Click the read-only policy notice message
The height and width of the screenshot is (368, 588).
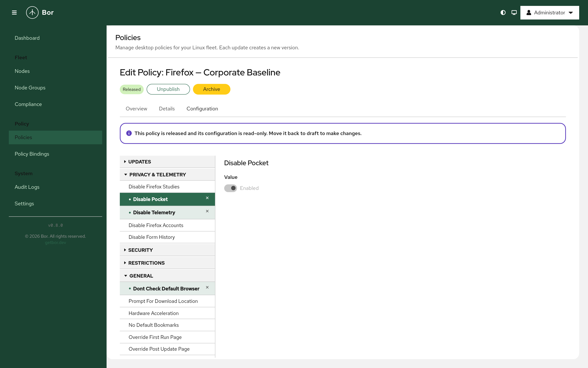point(248,133)
